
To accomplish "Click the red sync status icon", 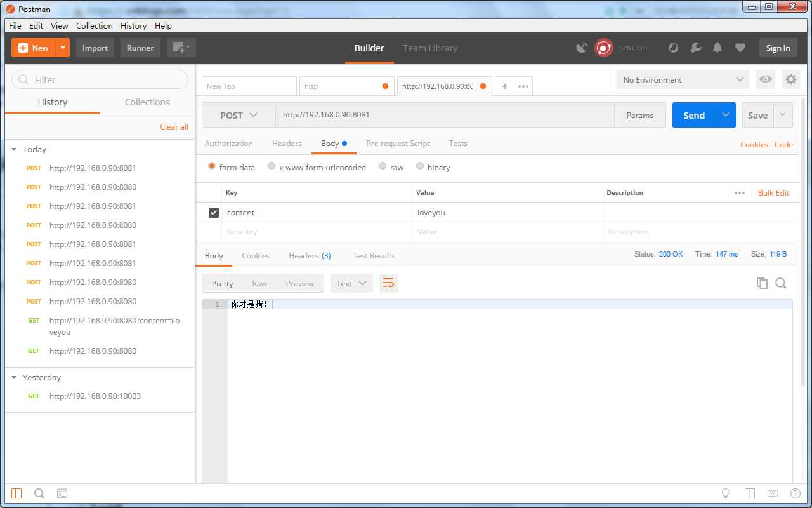I will [x=604, y=48].
